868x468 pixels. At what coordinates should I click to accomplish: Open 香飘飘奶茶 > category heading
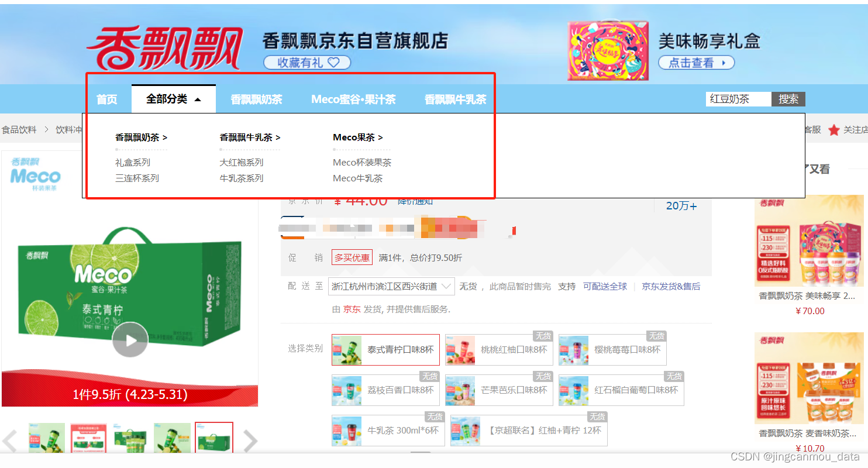141,137
